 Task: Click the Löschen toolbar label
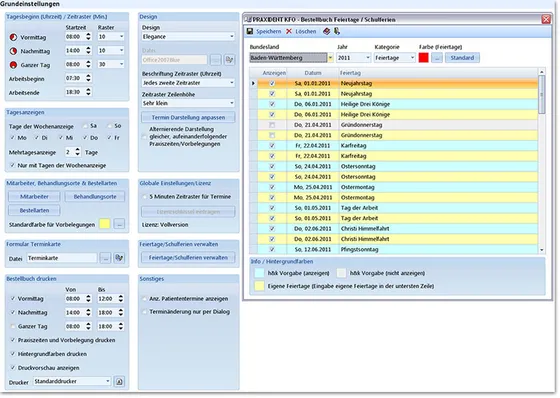pos(306,31)
